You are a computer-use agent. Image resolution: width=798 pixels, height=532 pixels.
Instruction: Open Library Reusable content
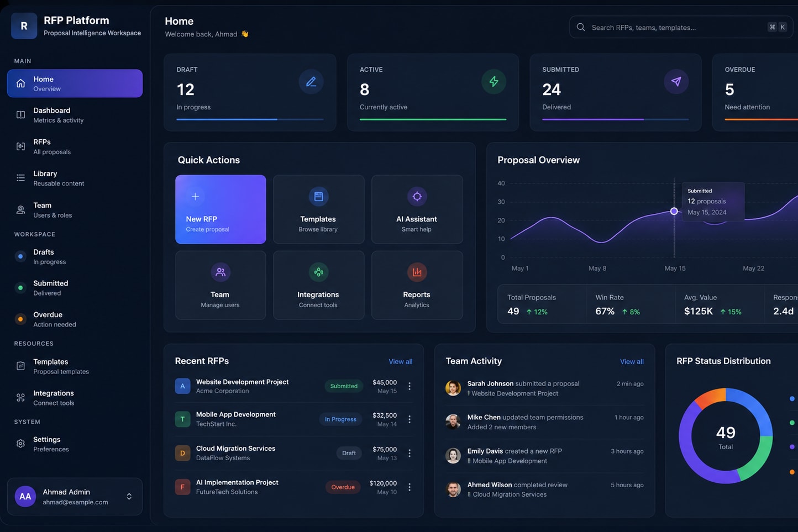pos(75,178)
